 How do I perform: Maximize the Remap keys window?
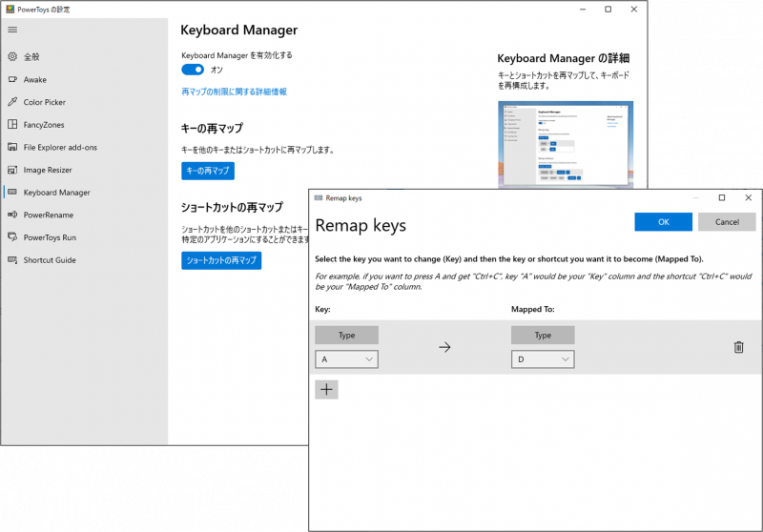click(722, 197)
